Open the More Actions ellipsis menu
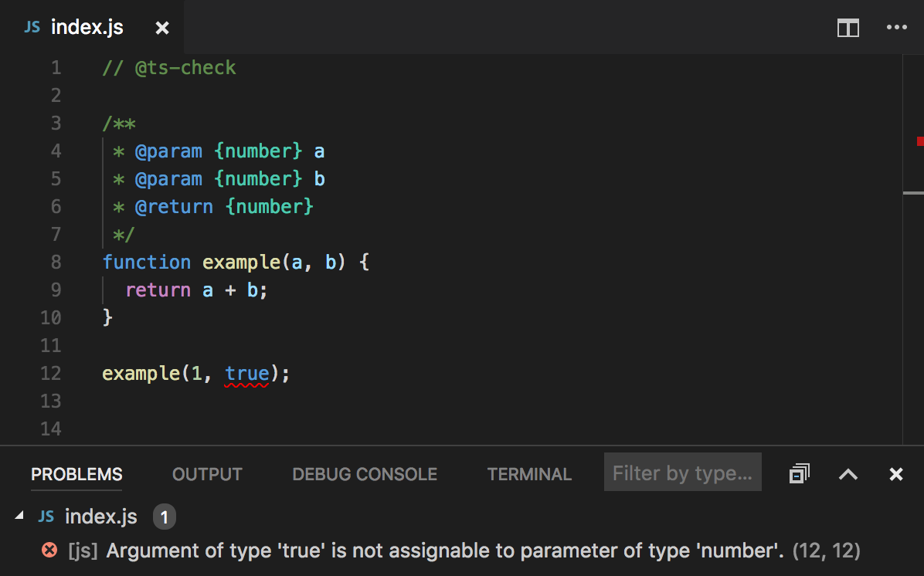Viewport: 924px width, 576px height. [x=896, y=28]
